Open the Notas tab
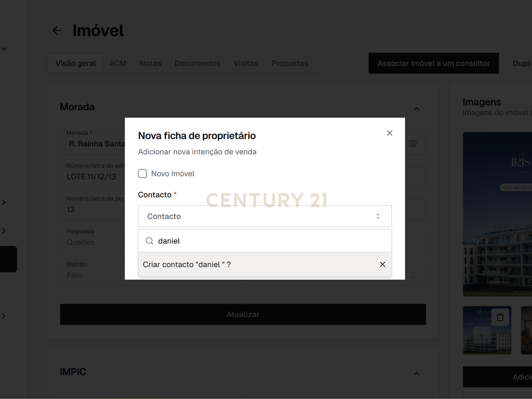The image size is (532, 399). 150,63
